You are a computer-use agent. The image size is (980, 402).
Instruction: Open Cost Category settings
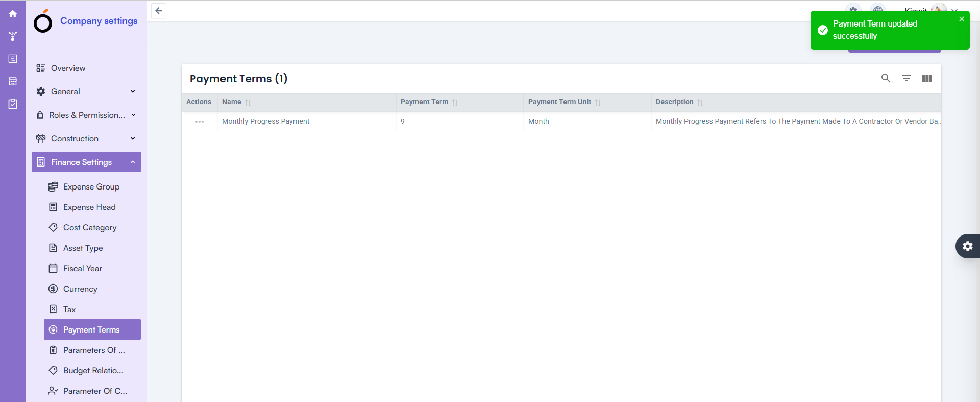point(92,227)
